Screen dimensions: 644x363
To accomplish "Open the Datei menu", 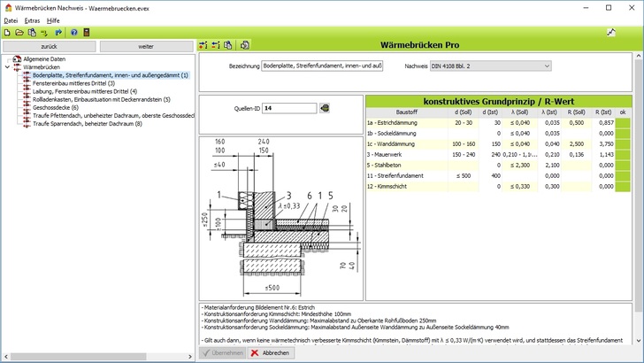I will [11, 19].
